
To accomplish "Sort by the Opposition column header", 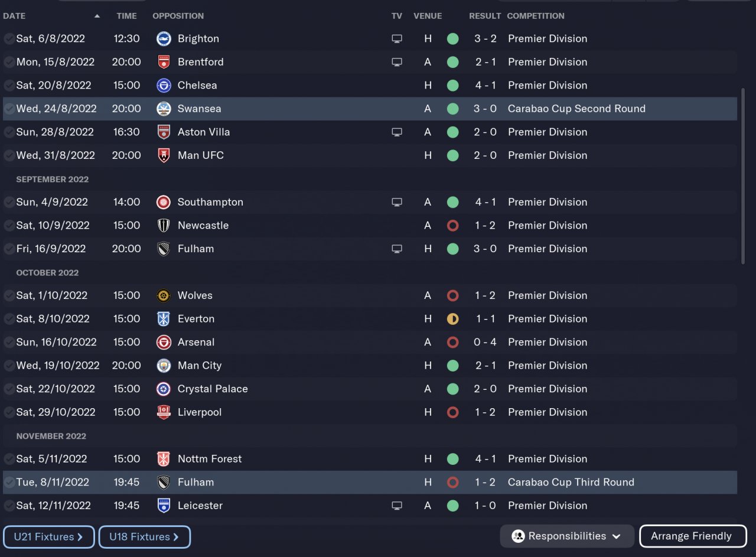I will [x=178, y=16].
